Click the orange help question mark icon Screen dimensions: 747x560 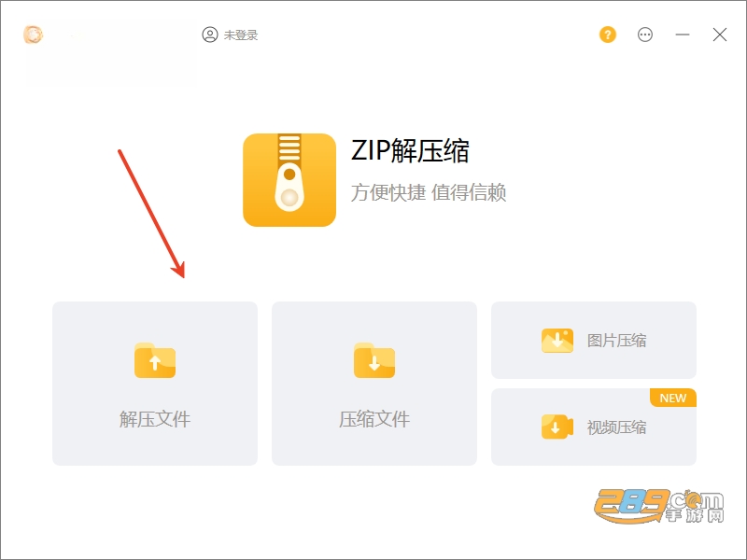click(608, 35)
